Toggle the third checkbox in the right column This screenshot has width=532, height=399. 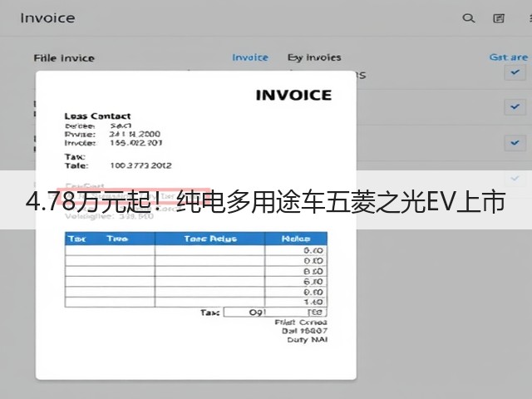515,142
